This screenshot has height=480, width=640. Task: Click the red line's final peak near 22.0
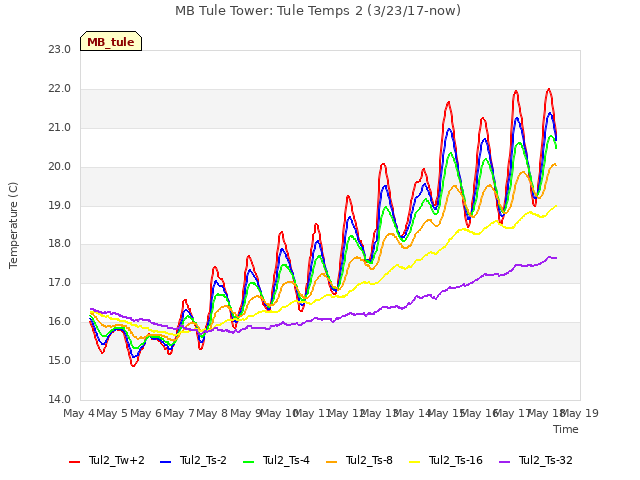[x=549, y=89]
